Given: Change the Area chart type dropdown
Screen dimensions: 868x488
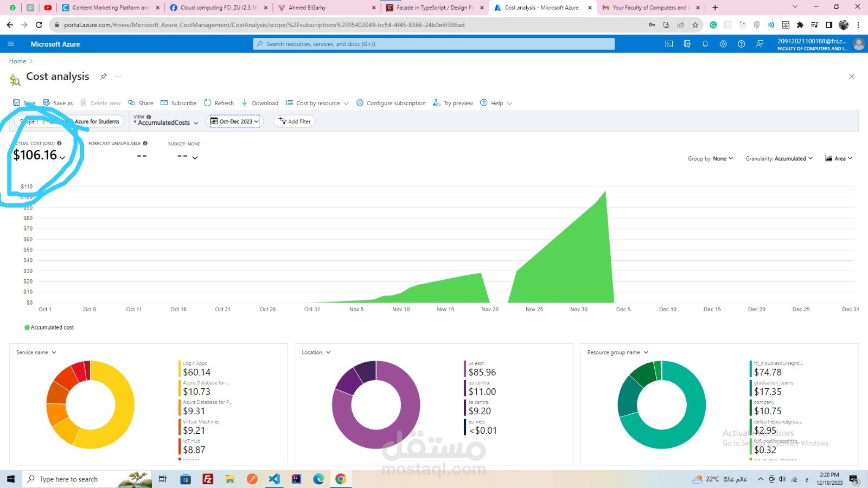Looking at the screenshot, I should pos(839,158).
